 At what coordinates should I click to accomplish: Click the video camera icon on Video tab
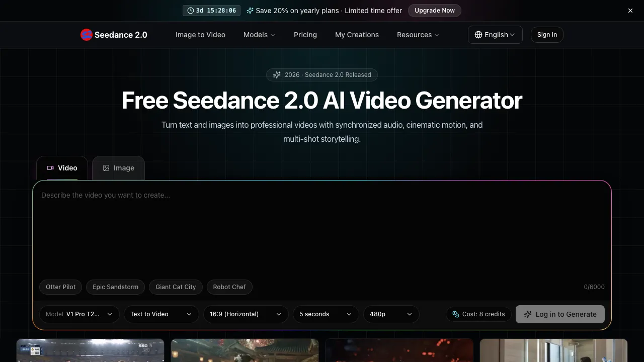tap(50, 168)
